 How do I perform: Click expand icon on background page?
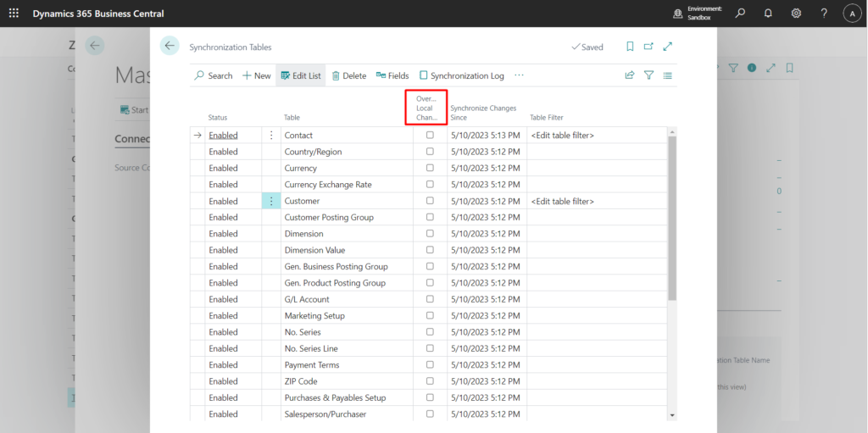771,68
